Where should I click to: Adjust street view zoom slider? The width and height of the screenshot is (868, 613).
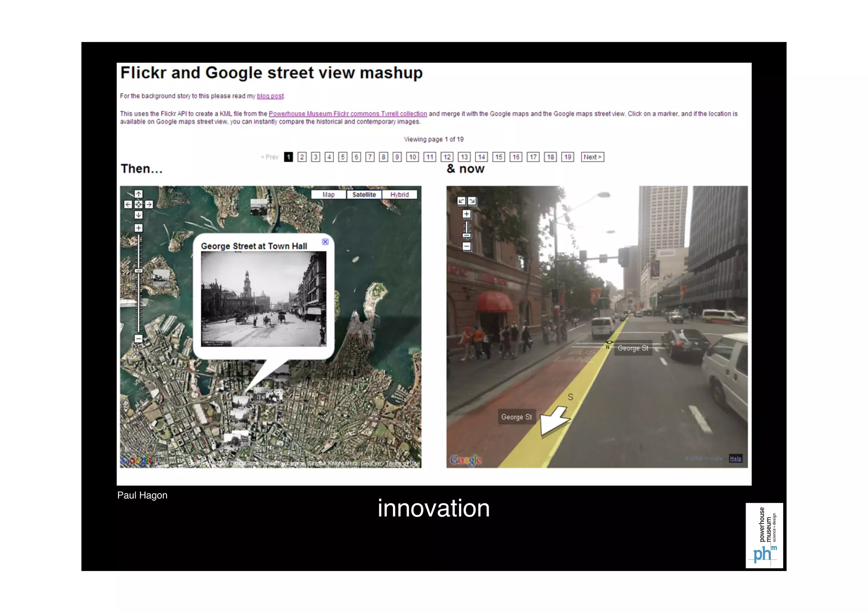(x=467, y=236)
